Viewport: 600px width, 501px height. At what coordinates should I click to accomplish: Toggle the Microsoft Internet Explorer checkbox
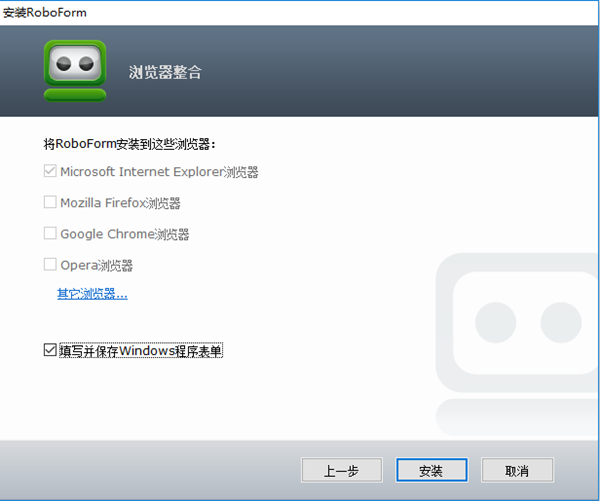click(x=50, y=171)
